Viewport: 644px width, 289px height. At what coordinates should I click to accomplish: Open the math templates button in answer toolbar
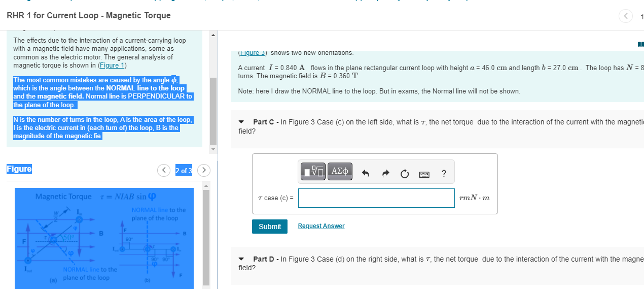coord(313,172)
